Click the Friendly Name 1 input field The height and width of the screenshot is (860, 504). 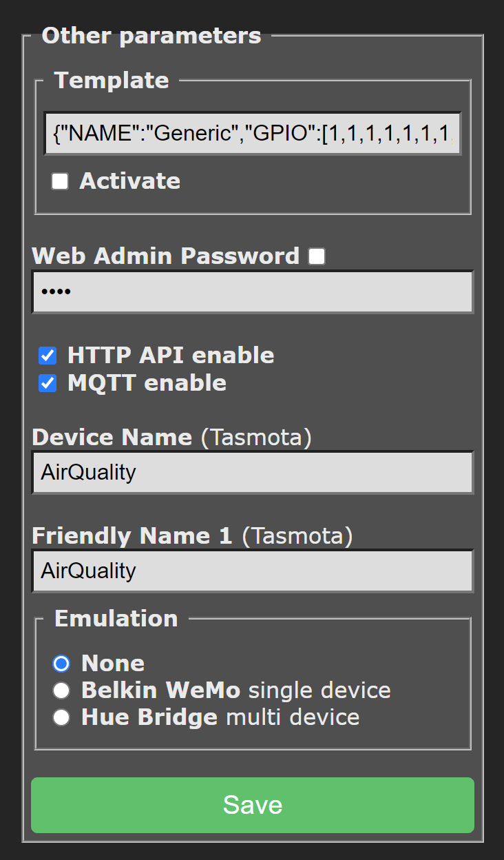click(252, 571)
